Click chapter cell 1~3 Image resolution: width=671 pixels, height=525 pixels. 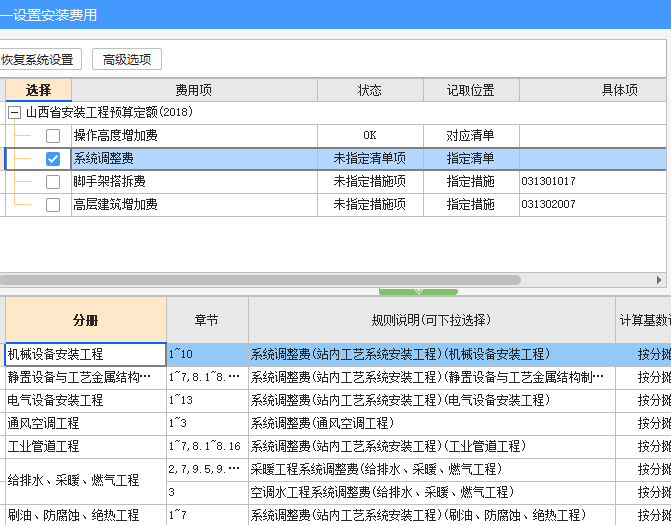(207, 424)
